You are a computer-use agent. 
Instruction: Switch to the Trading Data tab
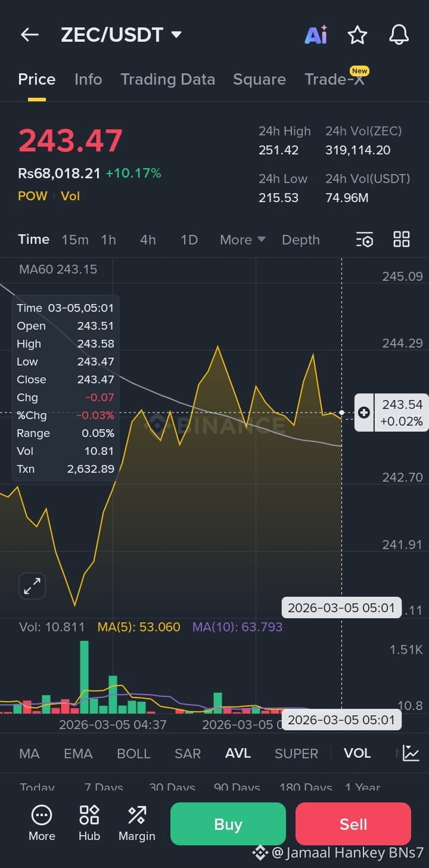click(x=167, y=79)
